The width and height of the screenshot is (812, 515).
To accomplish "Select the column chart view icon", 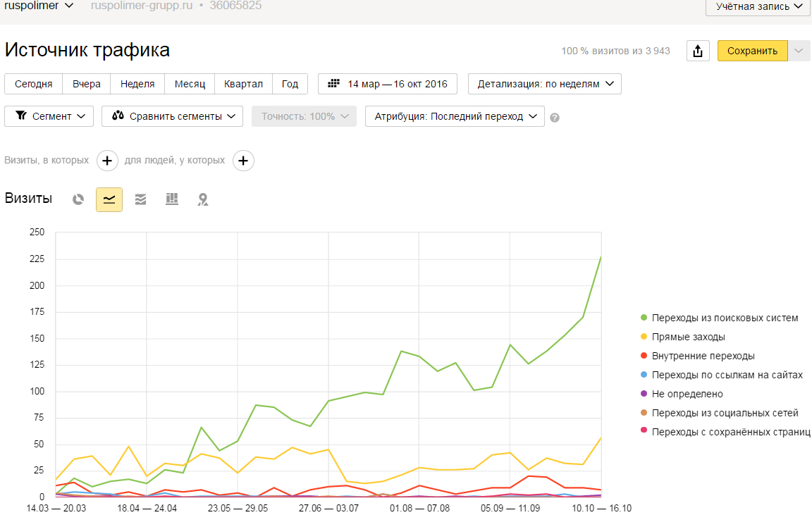I will (172, 199).
